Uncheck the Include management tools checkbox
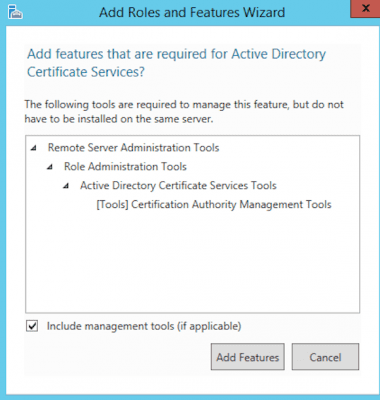The width and height of the screenshot is (380, 400). (x=32, y=326)
